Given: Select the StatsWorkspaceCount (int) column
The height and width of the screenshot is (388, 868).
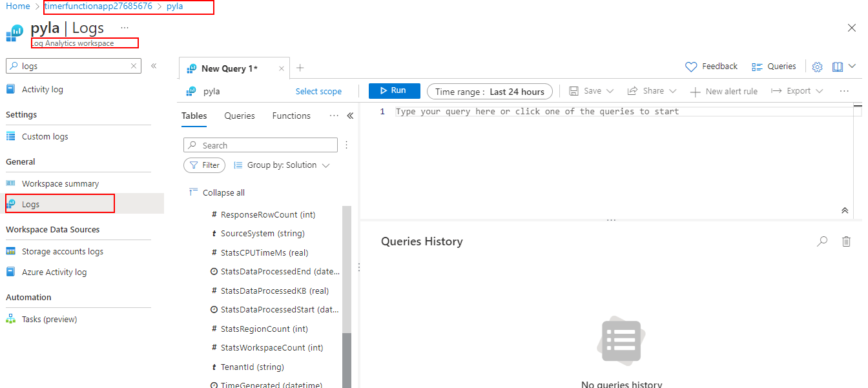Looking at the screenshot, I should tap(267, 348).
